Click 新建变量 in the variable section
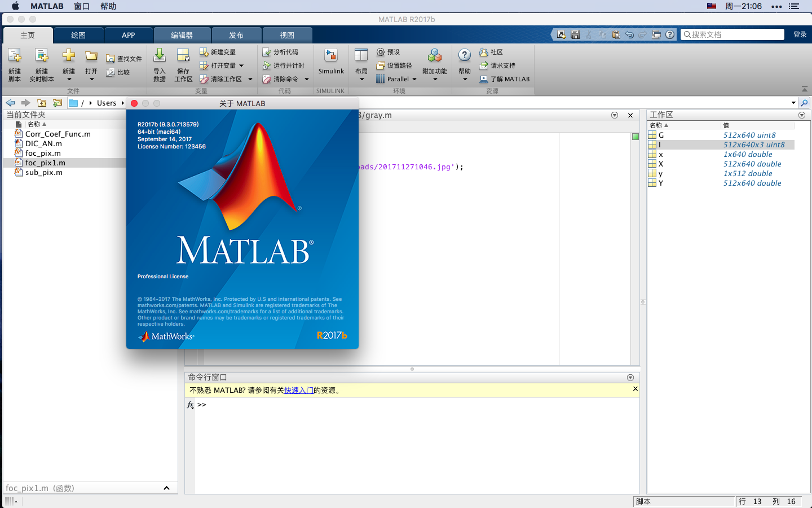The width and height of the screenshot is (812, 508). coord(218,52)
